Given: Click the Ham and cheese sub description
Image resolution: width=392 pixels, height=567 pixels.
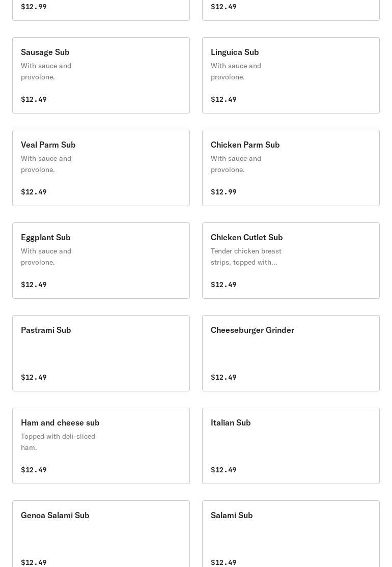Looking at the screenshot, I should pos(58,442).
